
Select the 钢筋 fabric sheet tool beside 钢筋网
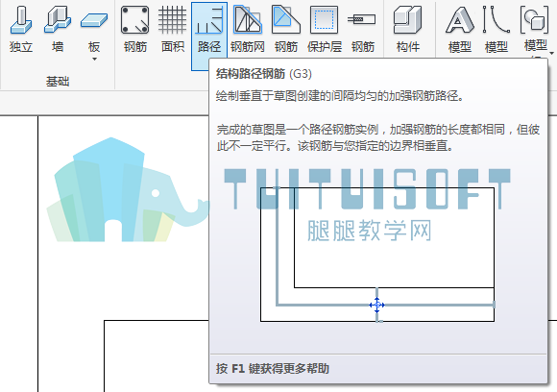286,29
